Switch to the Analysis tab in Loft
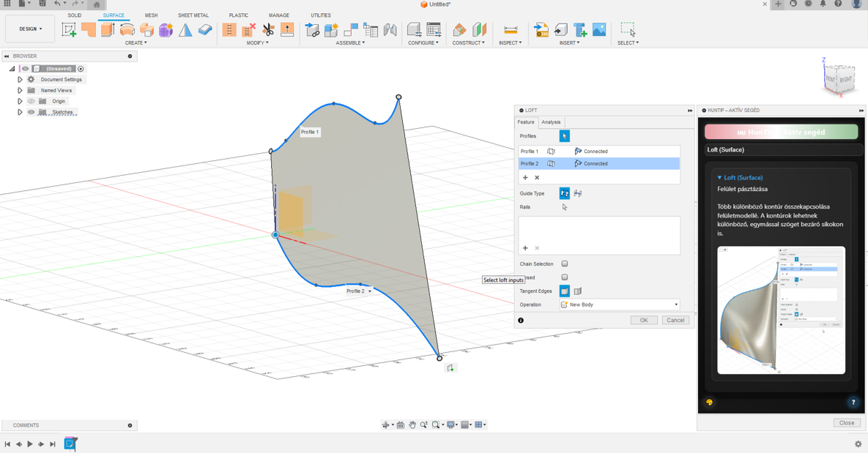868x453 pixels. pyautogui.click(x=551, y=122)
